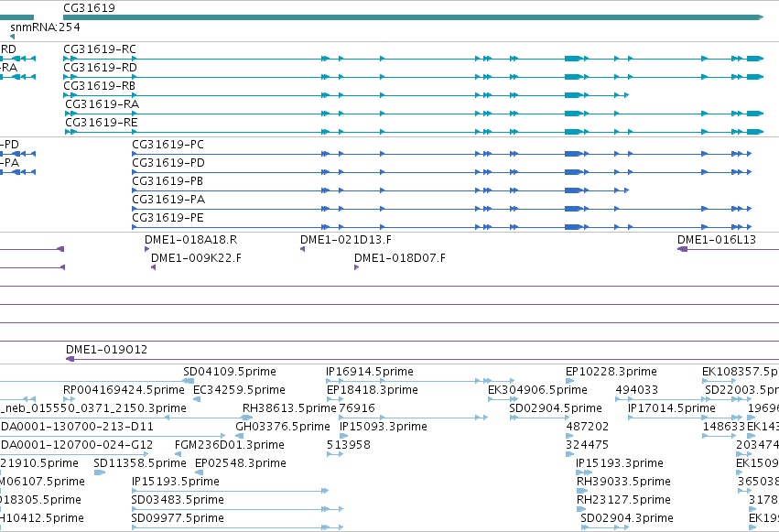Click the RH23127.5prime EST label

[623, 500]
